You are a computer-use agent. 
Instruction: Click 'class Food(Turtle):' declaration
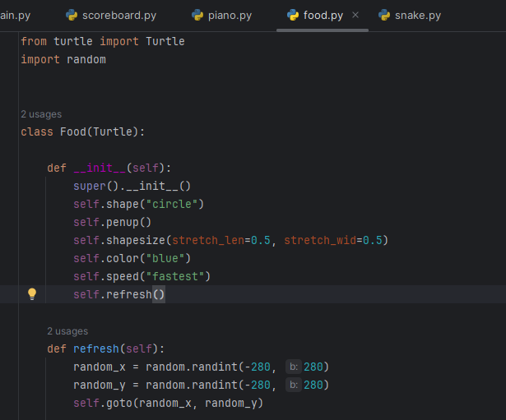click(83, 132)
